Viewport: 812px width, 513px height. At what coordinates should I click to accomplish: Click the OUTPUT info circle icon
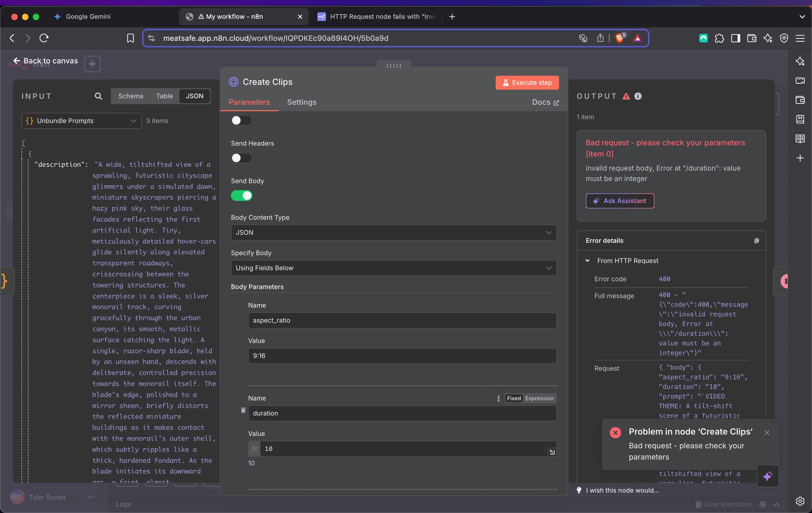point(638,96)
